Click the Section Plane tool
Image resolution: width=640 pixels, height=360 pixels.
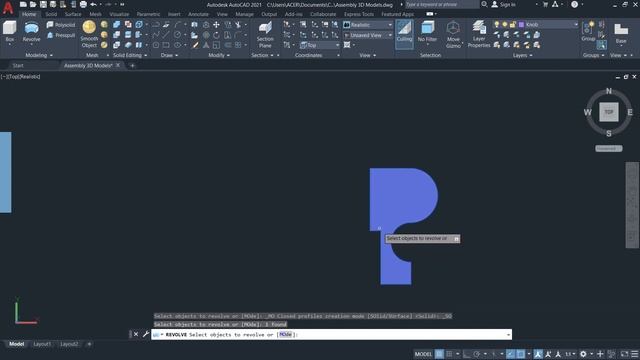[x=265, y=35]
